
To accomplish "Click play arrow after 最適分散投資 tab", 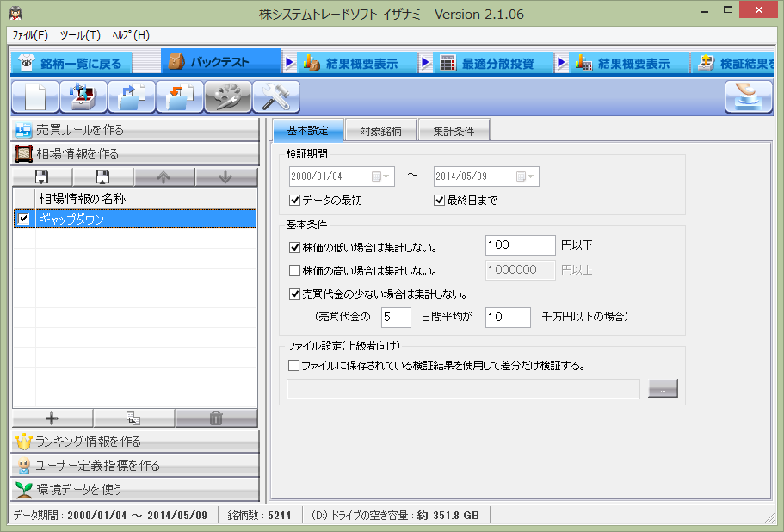I will click(561, 63).
